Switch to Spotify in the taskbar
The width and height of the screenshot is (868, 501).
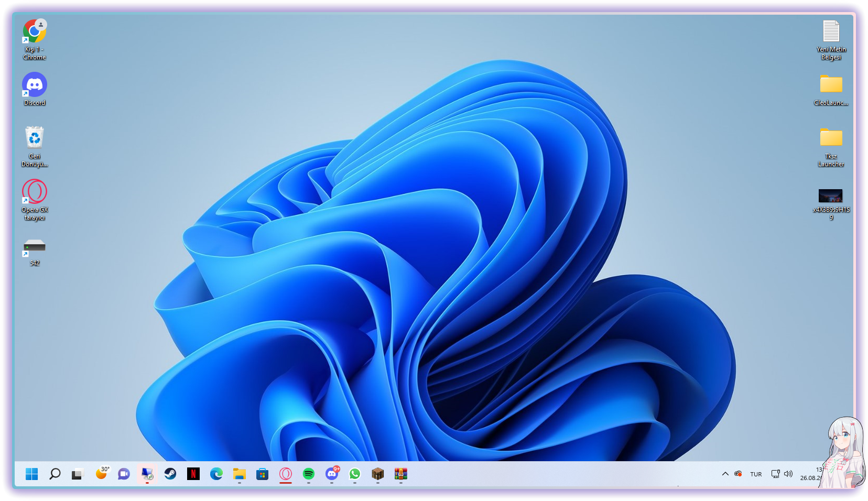tap(309, 474)
